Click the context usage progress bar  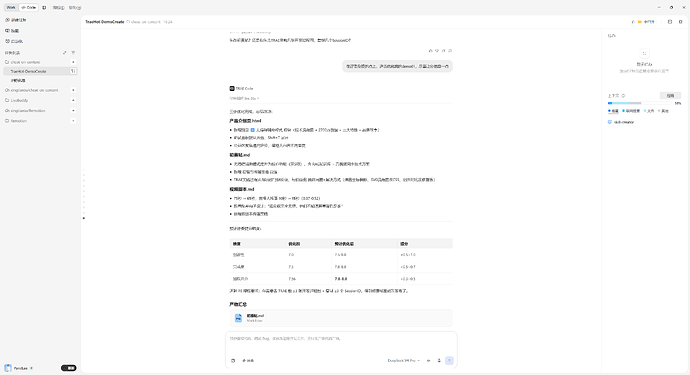pos(640,103)
